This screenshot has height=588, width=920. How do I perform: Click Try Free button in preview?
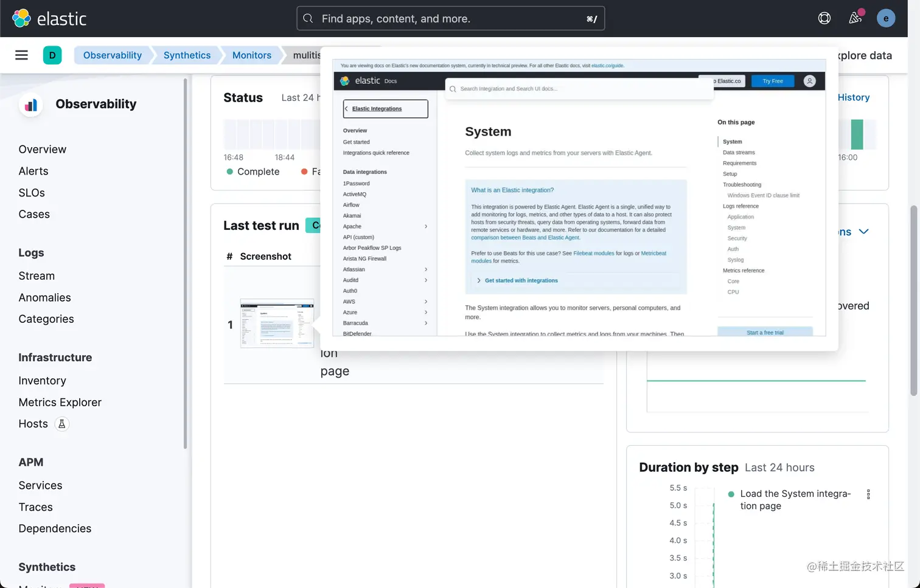[x=773, y=81]
